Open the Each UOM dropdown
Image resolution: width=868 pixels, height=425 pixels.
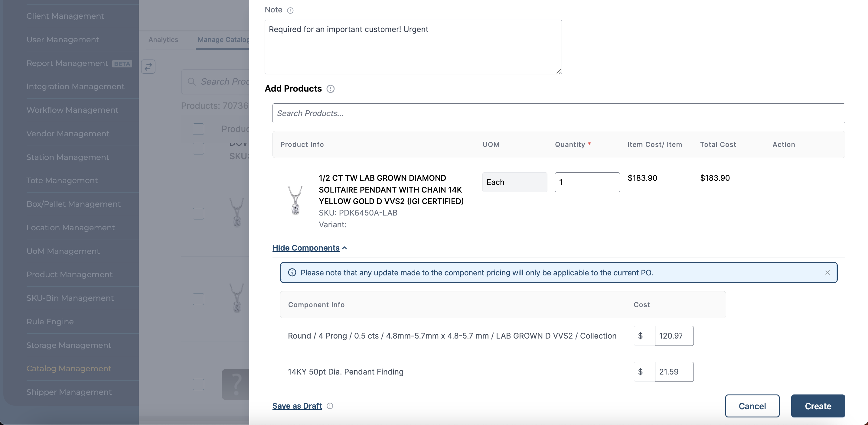click(x=514, y=182)
